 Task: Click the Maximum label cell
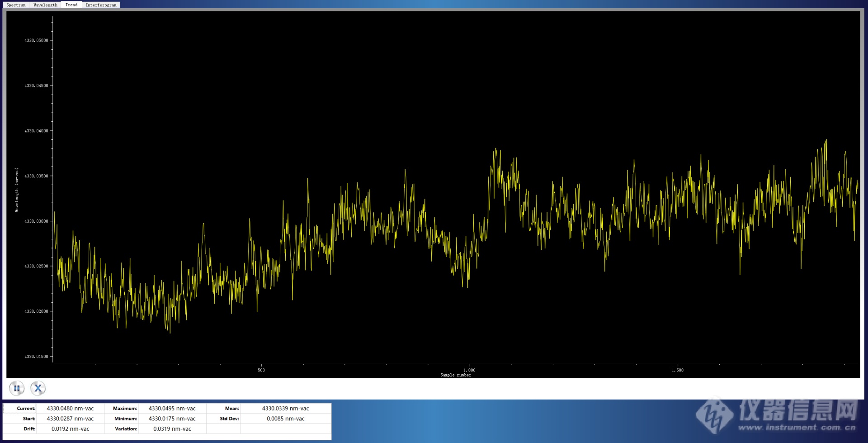pyautogui.click(x=122, y=408)
